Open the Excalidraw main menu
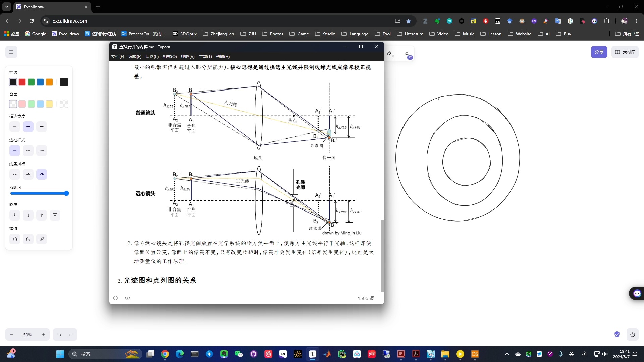The image size is (644, 362). (11, 52)
